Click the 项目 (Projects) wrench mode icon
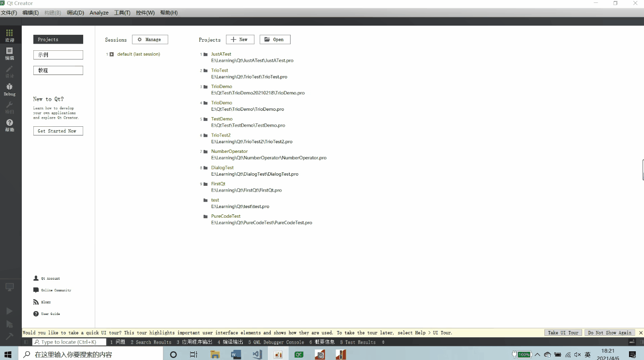The image size is (644, 360). point(10,107)
